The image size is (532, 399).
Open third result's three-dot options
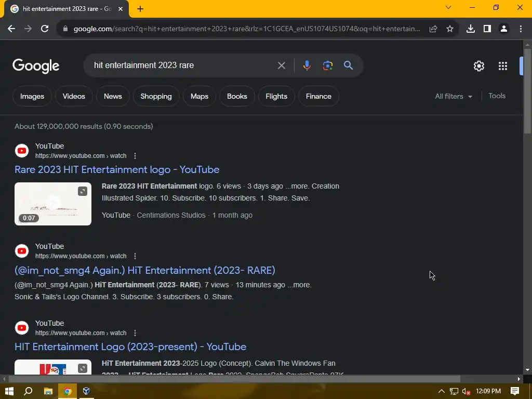(x=135, y=333)
